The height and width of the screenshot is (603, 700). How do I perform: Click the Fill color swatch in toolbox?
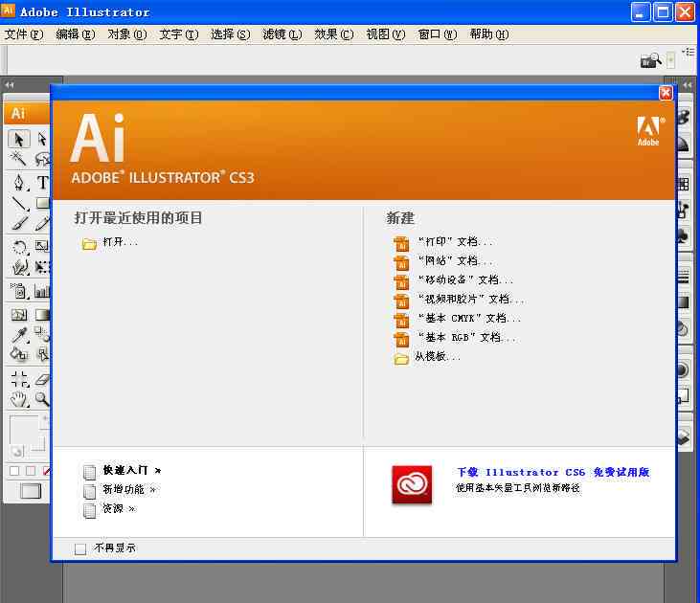click(x=23, y=430)
